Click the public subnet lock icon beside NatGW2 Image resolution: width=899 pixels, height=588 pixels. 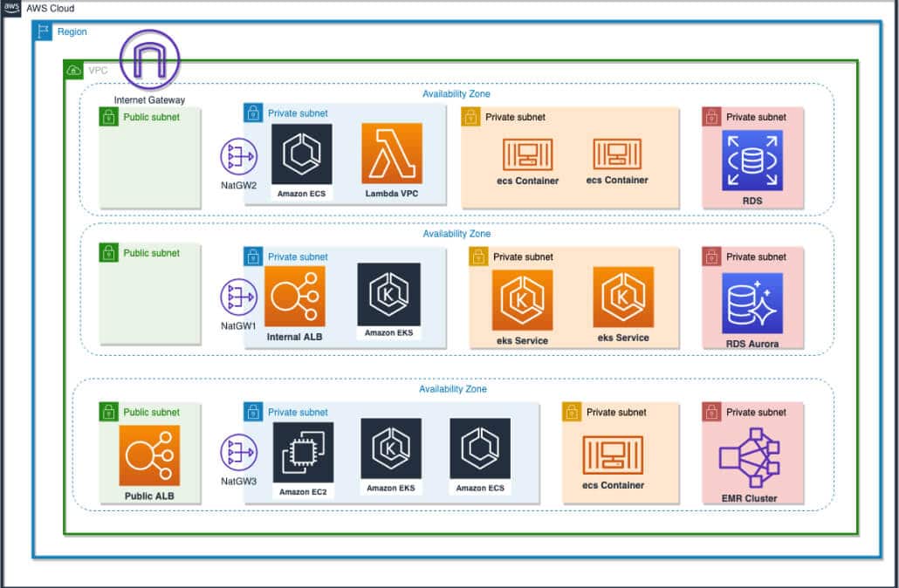click(108, 117)
